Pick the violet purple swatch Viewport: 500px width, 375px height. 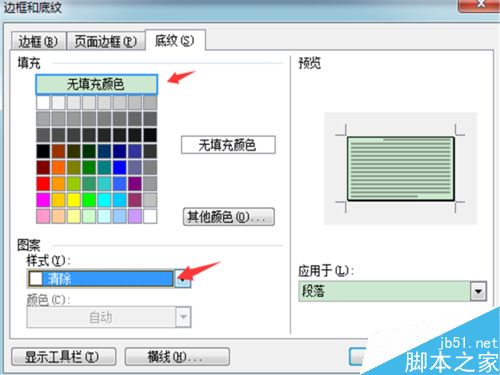click(x=135, y=184)
